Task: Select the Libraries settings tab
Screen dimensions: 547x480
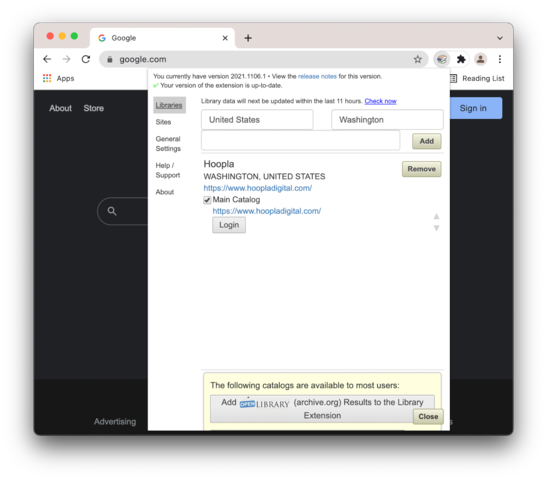Action: pyautogui.click(x=169, y=105)
